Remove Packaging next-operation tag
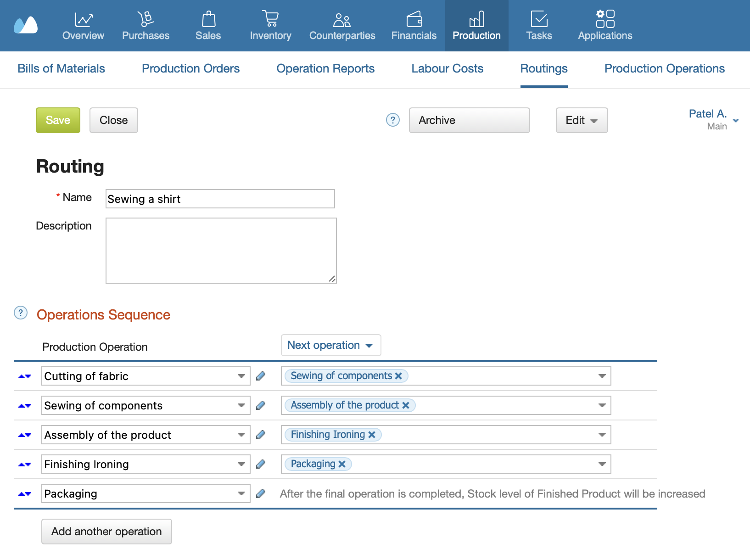The width and height of the screenshot is (750, 560). (x=342, y=464)
